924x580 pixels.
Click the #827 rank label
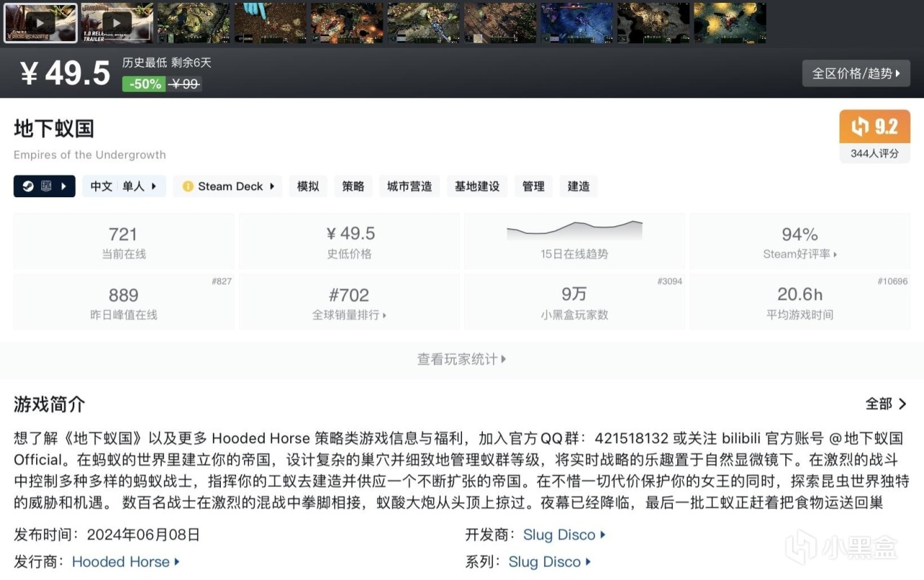222,281
